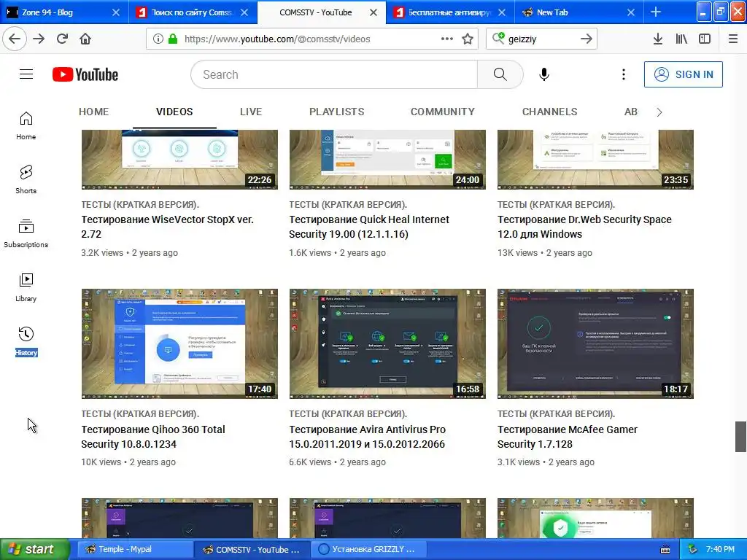Open Subscriptions in YouTube sidebar
Image resolution: width=747 pixels, height=560 pixels.
pos(26,233)
